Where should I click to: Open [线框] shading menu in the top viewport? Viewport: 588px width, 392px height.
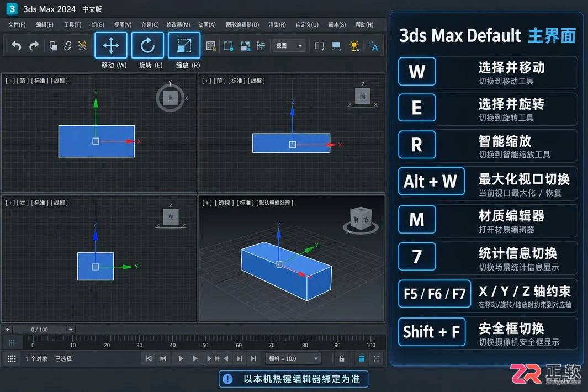pyautogui.click(x=59, y=81)
